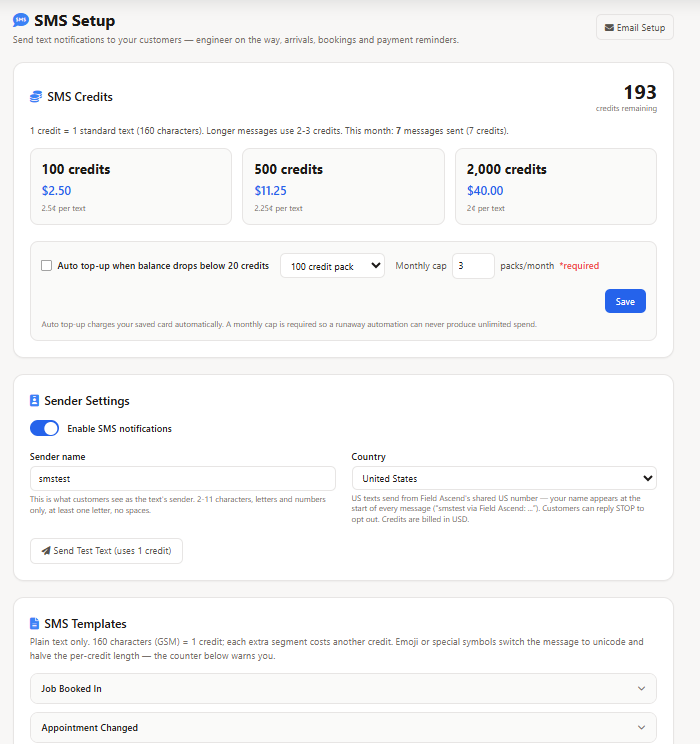The image size is (700, 744).
Task: Send a test text message
Action: pos(106,550)
